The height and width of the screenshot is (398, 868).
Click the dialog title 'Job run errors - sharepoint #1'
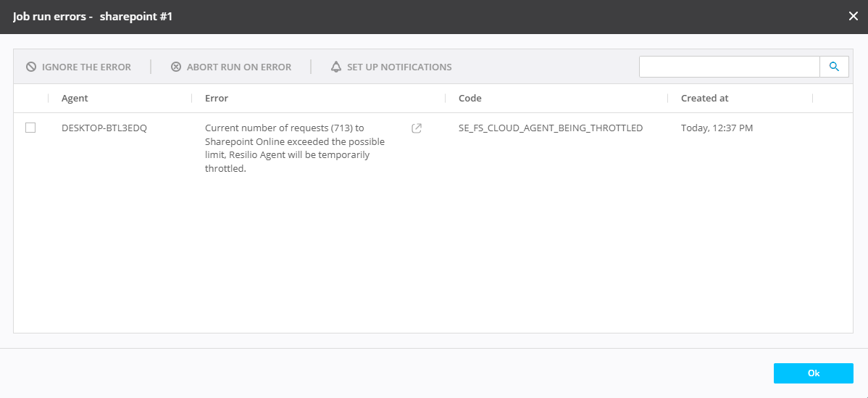tap(93, 16)
